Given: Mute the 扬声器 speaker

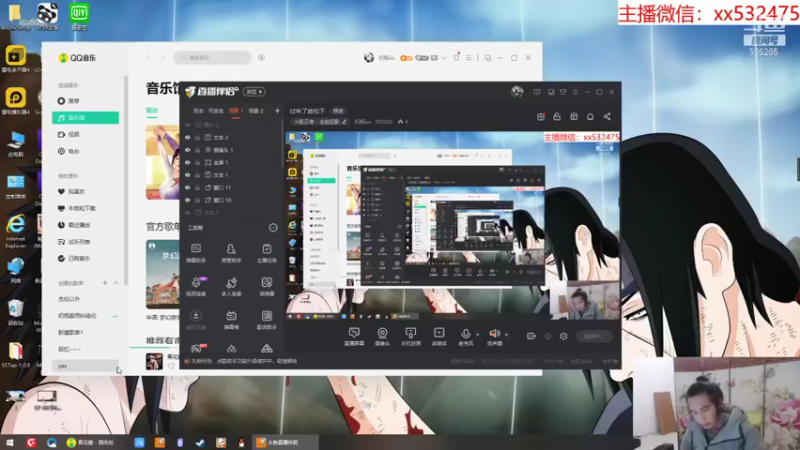Looking at the screenshot, I should coord(494,337).
